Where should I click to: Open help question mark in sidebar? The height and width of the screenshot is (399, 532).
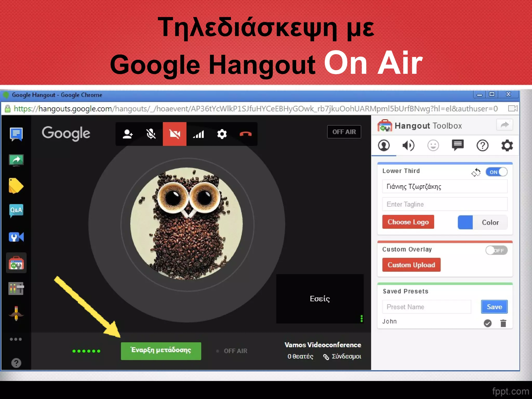16,363
